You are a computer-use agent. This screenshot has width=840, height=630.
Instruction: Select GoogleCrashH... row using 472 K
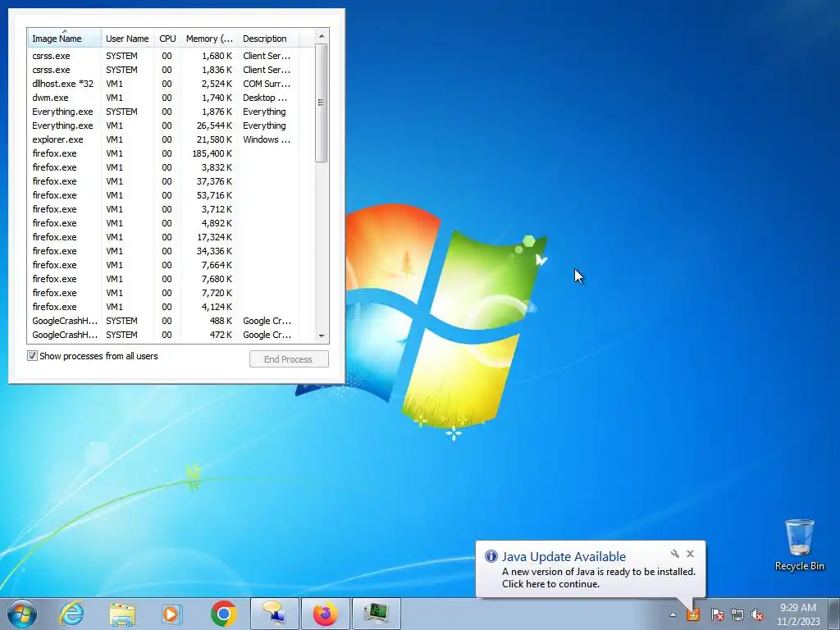(163, 335)
